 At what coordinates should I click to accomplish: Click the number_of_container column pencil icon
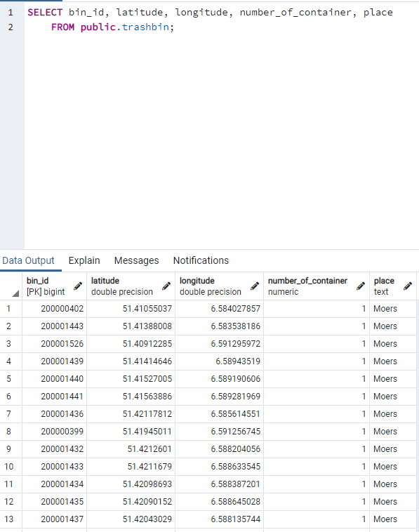361,286
